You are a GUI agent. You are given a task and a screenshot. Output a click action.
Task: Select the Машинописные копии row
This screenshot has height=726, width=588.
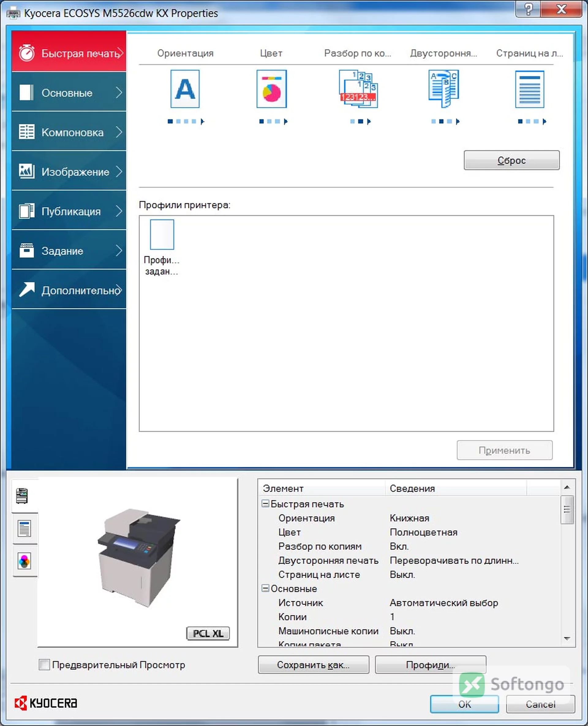coord(409,631)
